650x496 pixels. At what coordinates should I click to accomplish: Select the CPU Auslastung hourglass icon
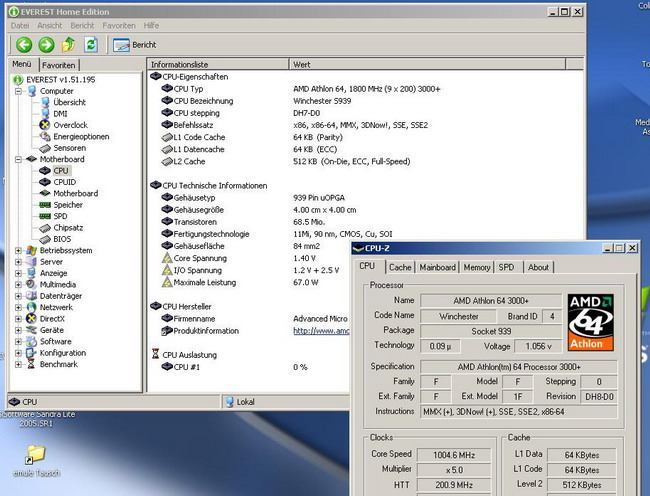click(x=155, y=354)
